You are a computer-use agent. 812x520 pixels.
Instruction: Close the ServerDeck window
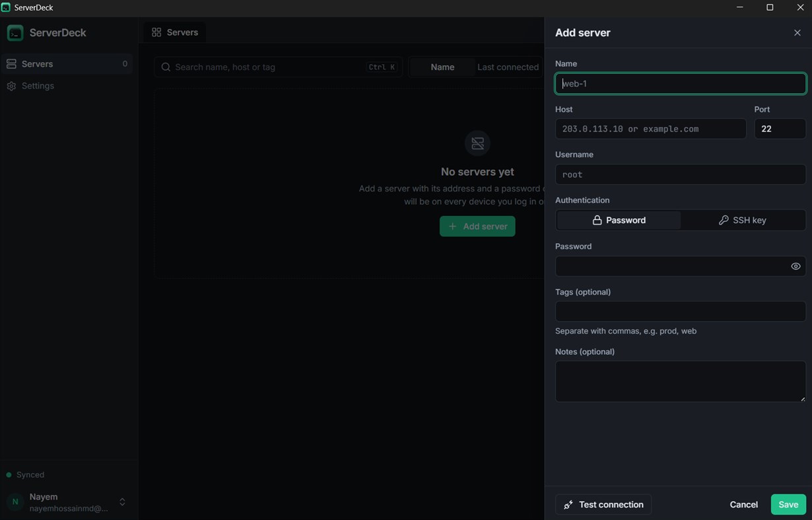(800, 7)
